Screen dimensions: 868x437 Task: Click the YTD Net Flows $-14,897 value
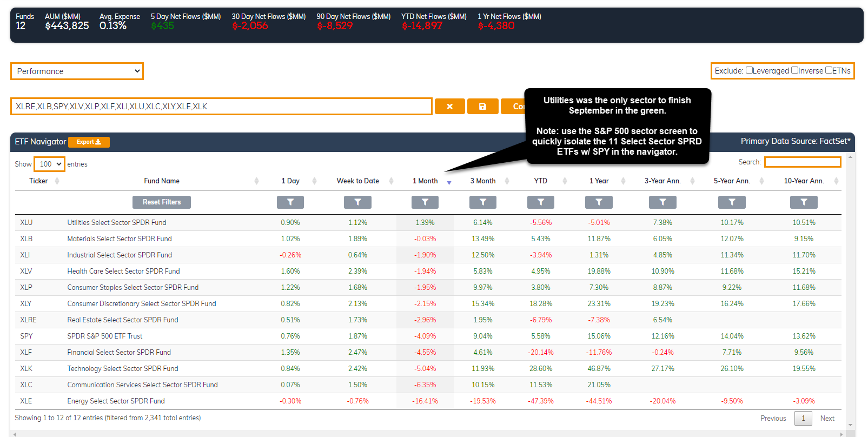(422, 25)
